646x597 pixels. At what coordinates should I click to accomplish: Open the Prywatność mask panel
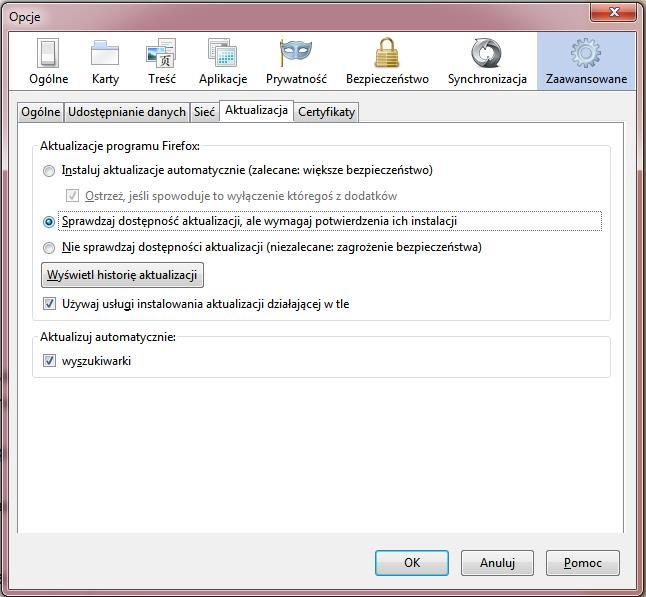pyautogui.click(x=296, y=61)
